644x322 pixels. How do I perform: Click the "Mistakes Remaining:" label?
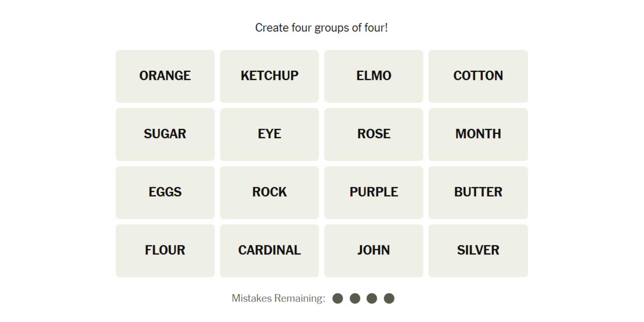point(278,299)
